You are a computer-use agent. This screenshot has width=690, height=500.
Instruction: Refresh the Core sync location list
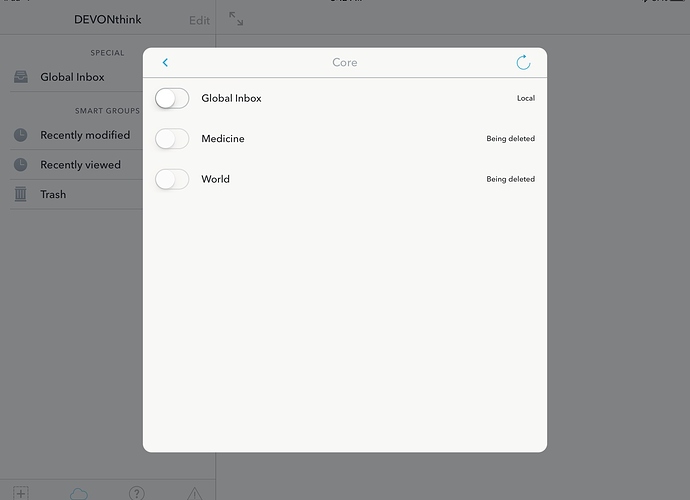[x=523, y=62]
